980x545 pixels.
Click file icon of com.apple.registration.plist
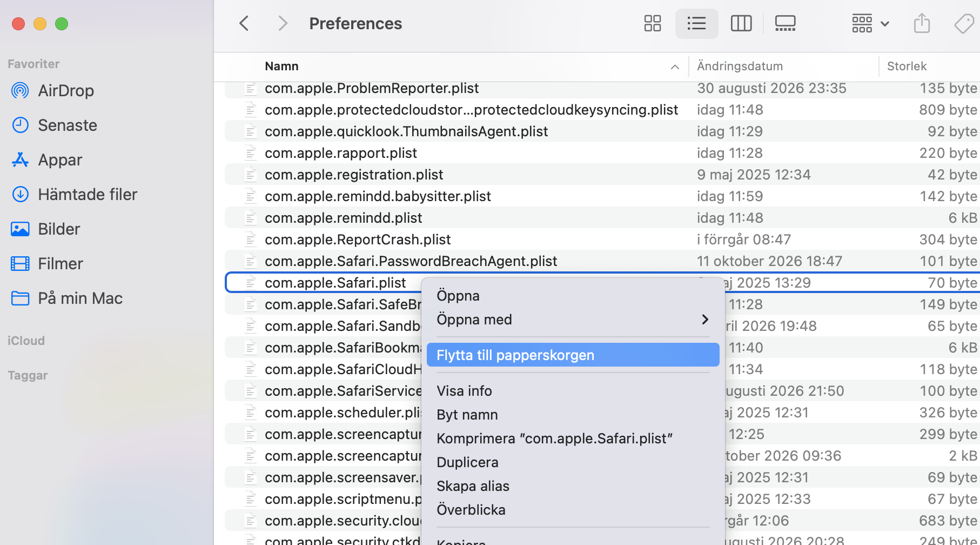click(250, 175)
